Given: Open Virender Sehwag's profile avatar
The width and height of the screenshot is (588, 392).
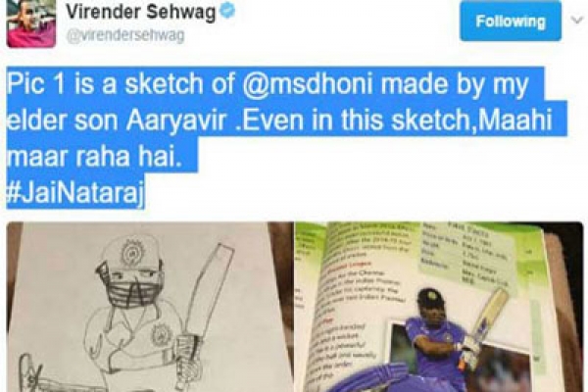Looking at the screenshot, I should point(31,24).
